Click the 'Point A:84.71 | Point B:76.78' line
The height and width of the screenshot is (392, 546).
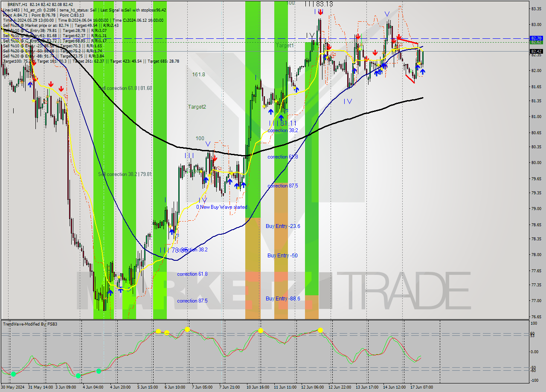(43, 15)
